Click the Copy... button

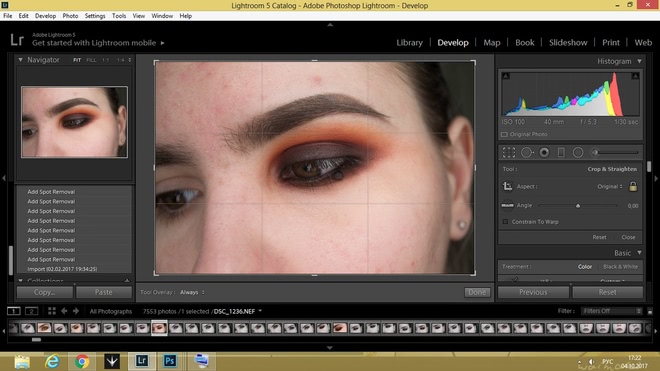coord(45,292)
